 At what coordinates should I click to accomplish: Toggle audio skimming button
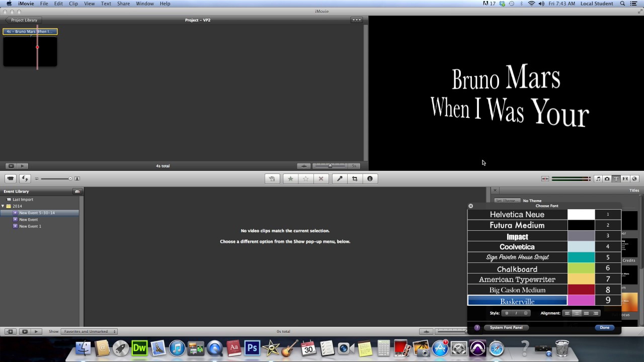pos(545,178)
